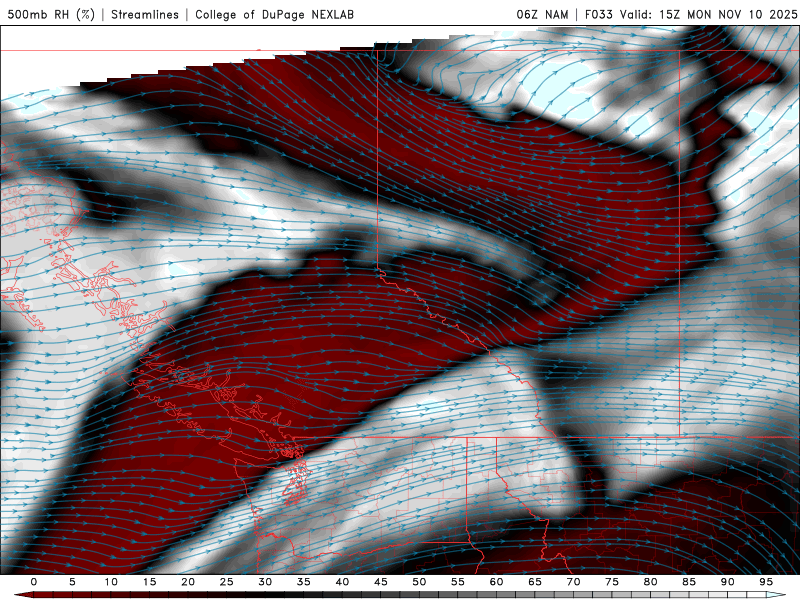This screenshot has width=800, height=600.
Task: Click the colorbar label '40'
Action: coord(342,582)
